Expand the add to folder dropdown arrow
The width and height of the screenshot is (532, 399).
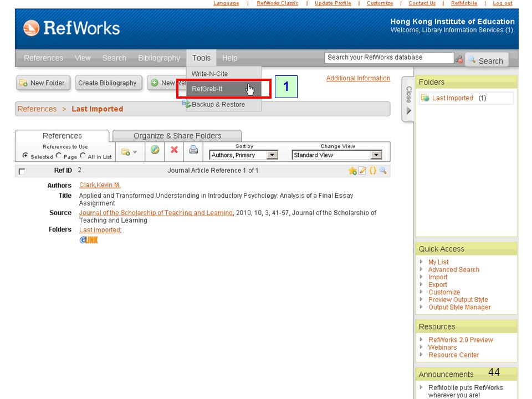(135, 152)
